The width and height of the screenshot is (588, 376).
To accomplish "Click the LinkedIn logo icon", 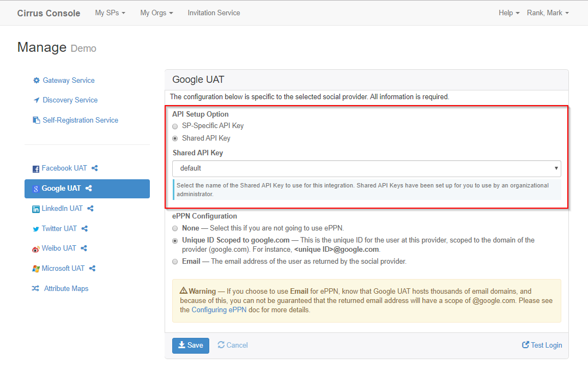I will (x=35, y=209).
